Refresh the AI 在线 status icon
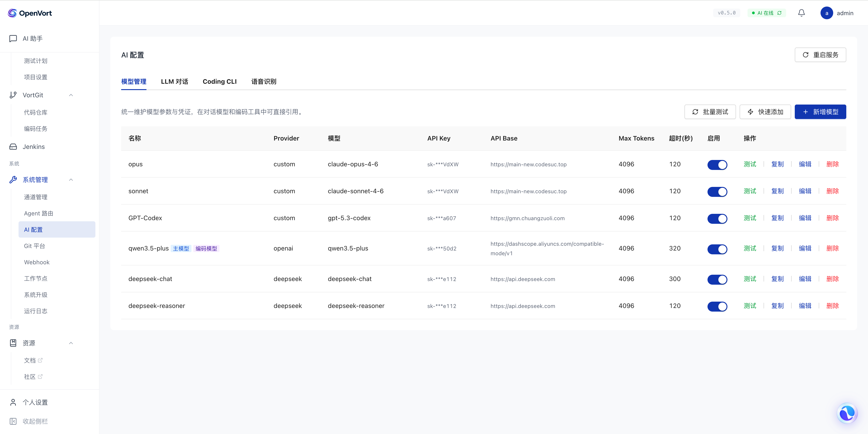The width and height of the screenshot is (868, 434). pyautogui.click(x=779, y=13)
